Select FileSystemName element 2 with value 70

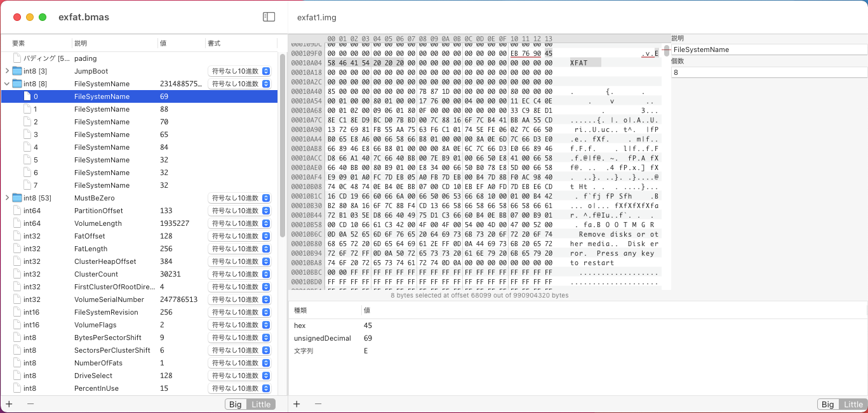click(x=139, y=122)
